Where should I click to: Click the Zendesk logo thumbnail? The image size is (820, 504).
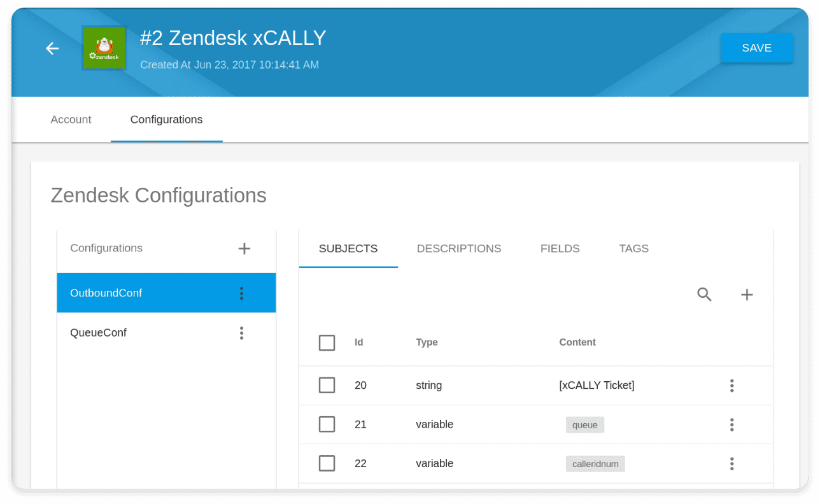104,48
